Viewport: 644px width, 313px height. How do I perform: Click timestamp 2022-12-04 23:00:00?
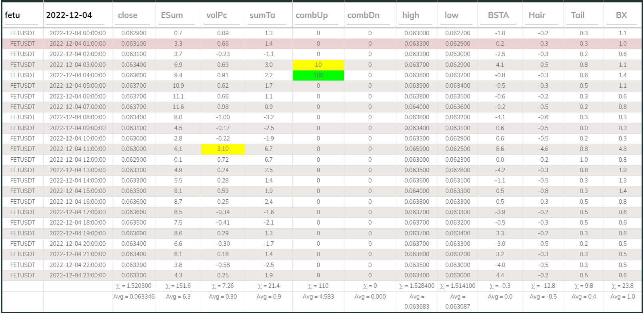pyautogui.click(x=78, y=275)
